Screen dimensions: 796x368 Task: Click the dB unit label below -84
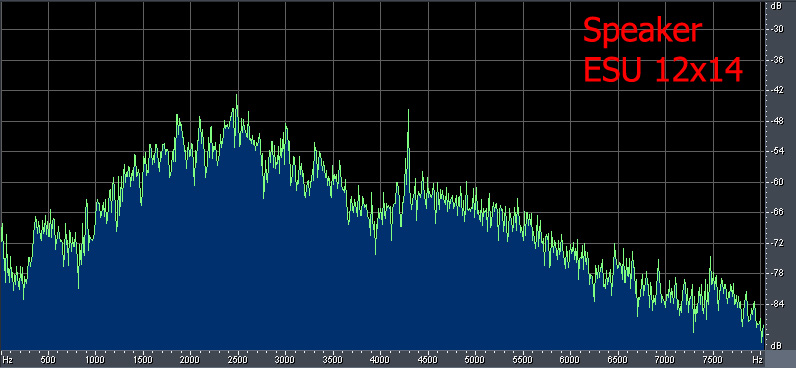point(776,346)
